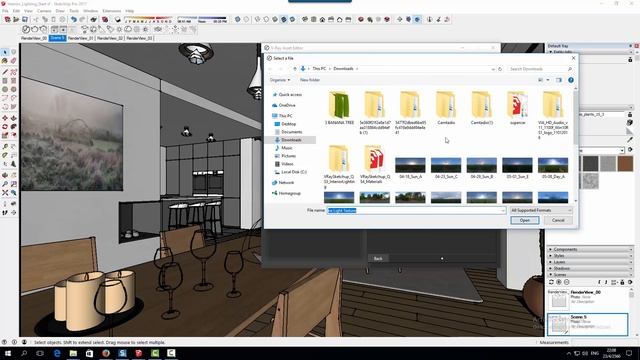Click the Windows Start button

[8, 353]
